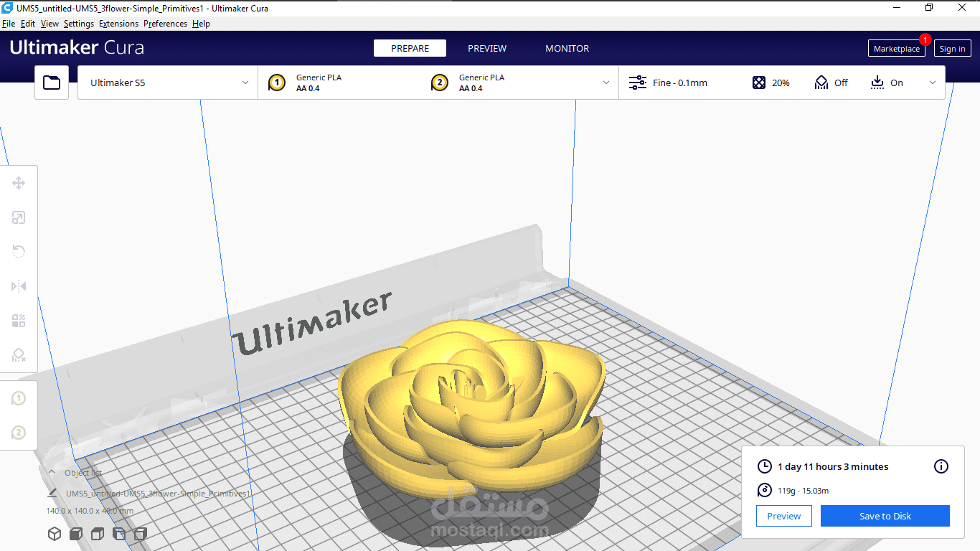The height and width of the screenshot is (551, 980).
Task: Select the Move tool
Action: tap(19, 183)
